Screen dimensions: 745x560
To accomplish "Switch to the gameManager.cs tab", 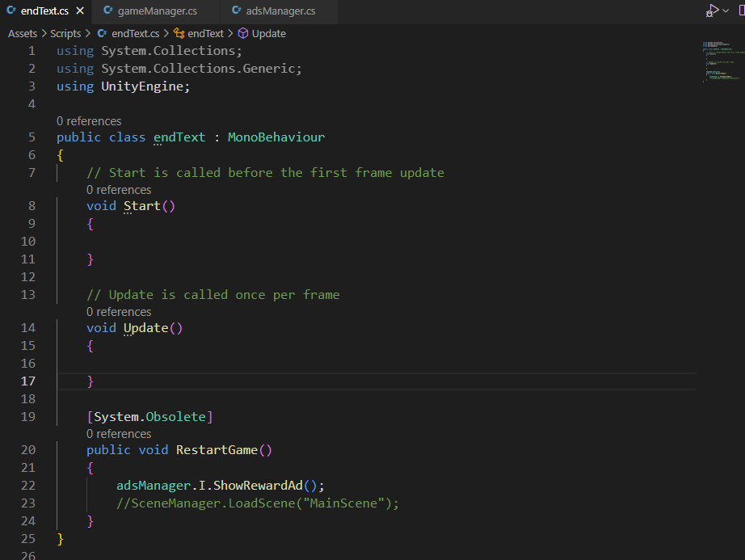I will point(157,11).
